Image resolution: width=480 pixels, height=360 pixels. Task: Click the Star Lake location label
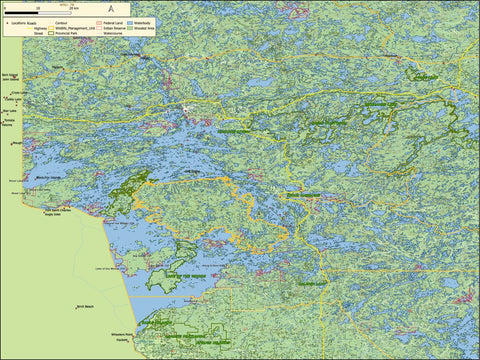[10, 111]
